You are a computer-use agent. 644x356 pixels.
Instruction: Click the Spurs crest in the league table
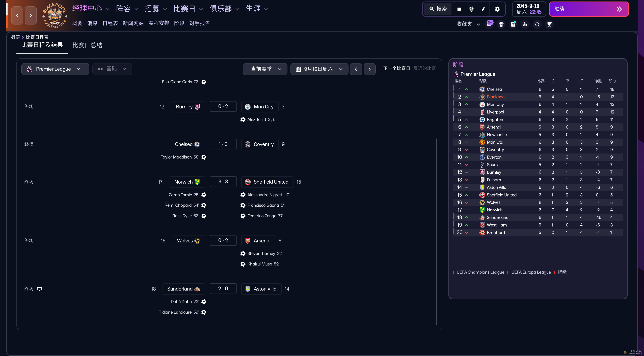click(x=482, y=165)
